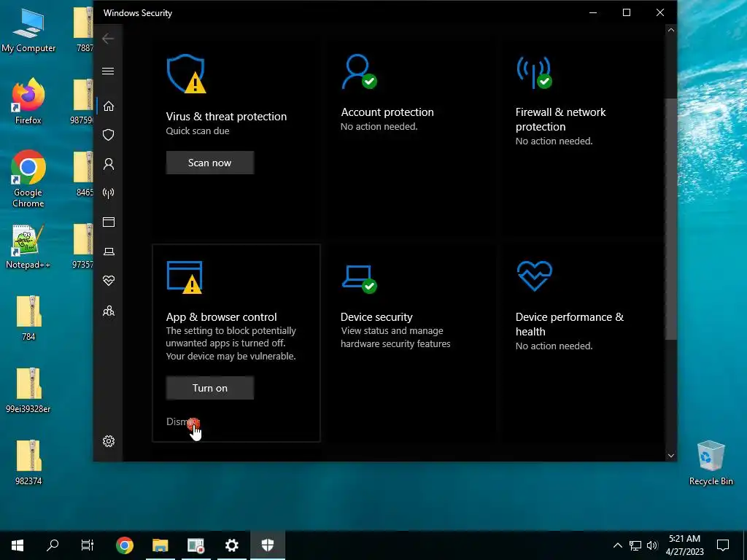The width and height of the screenshot is (747, 560).
Task: Show hidden tray icons chevron
Action: click(x=617, y=545)
